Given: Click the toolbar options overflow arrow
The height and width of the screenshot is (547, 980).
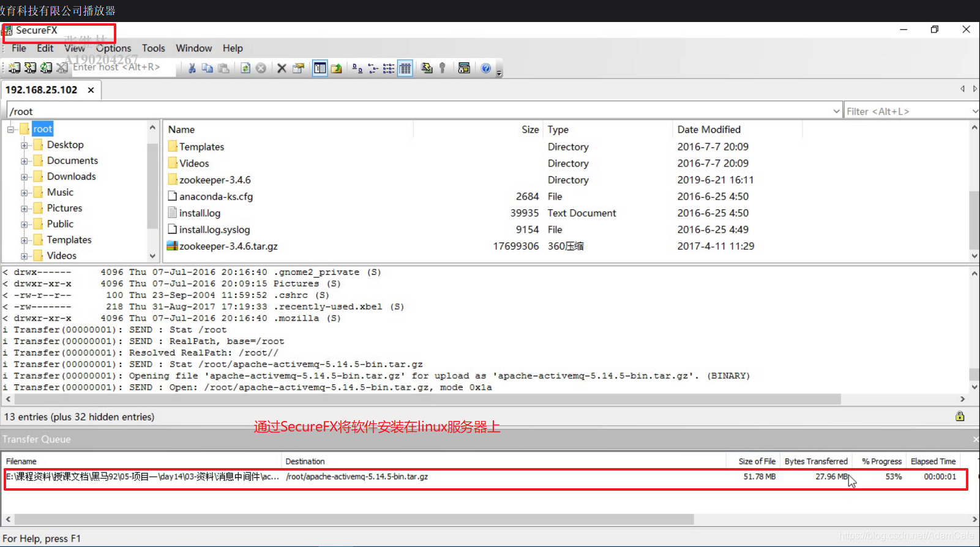Looking at the screenshot, I should [x=499, y=72].
